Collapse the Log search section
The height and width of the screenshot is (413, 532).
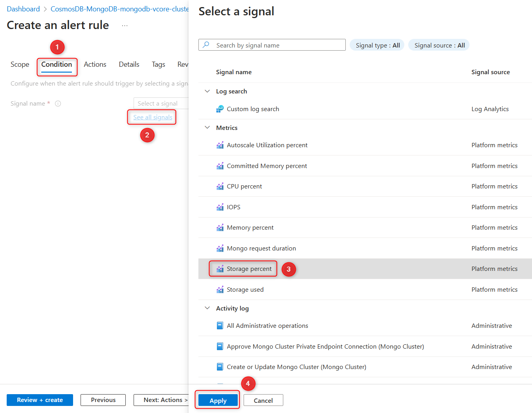[x=207, y=91]
